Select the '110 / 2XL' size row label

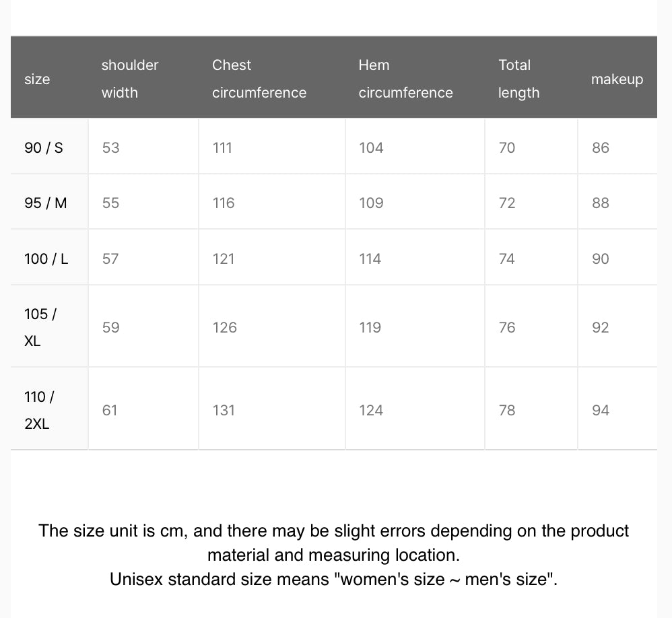tap(39, 410)
